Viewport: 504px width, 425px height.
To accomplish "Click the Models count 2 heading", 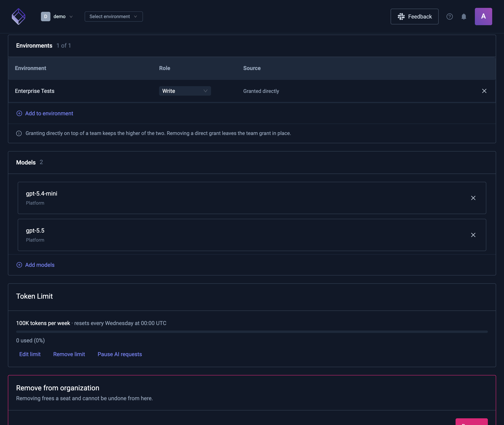I will (x=29, y=162).
